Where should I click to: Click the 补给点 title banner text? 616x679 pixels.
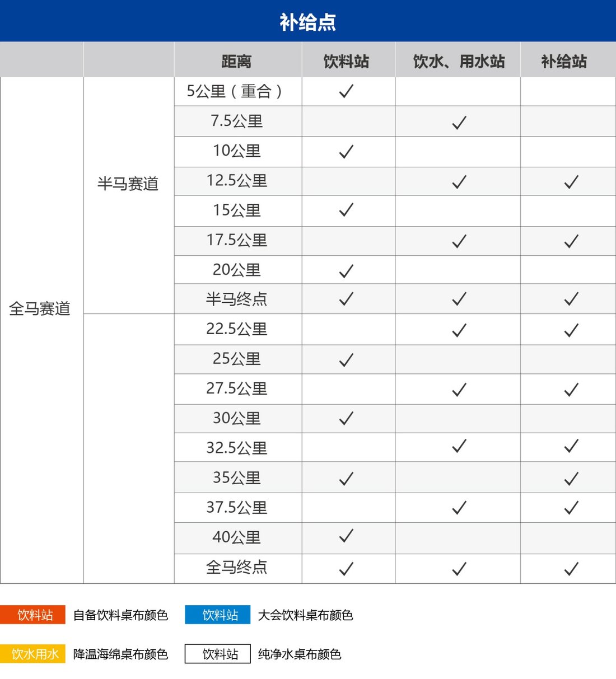click(308, 22)
